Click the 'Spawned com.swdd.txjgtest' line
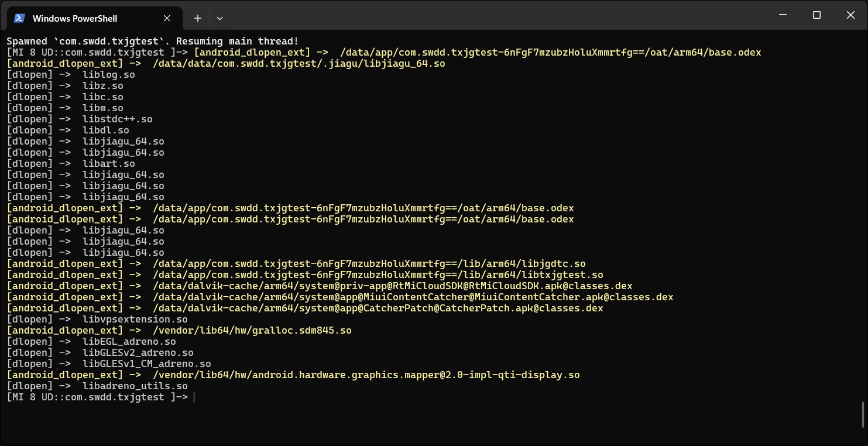868x446 pixels. point(153,41)
